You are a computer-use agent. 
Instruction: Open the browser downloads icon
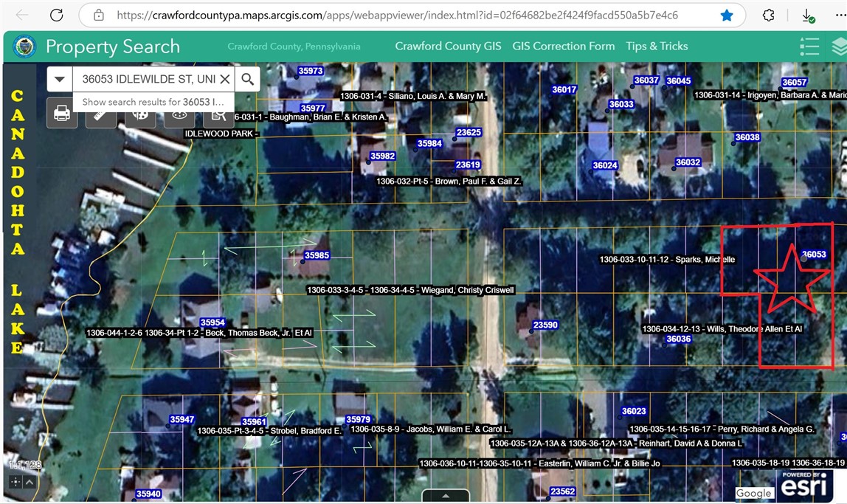coord(808,15)
